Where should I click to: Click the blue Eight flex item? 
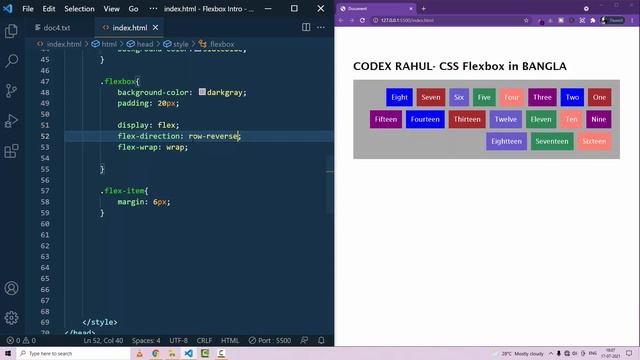coord(399,97)
